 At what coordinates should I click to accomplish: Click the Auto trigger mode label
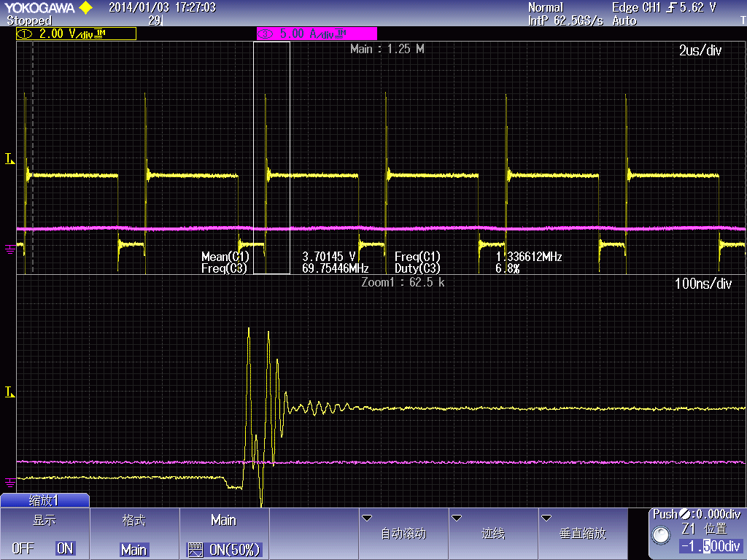tap(624, 20)
